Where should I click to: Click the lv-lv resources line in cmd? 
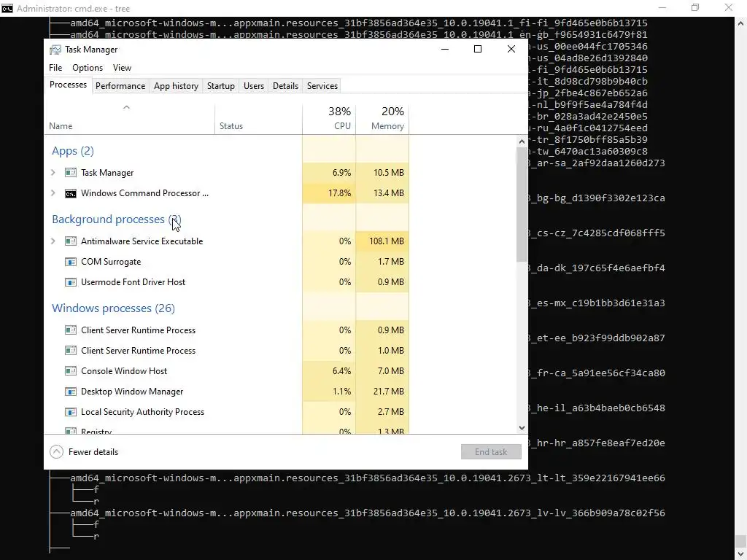pyautogui.click(x=368, y=513)
